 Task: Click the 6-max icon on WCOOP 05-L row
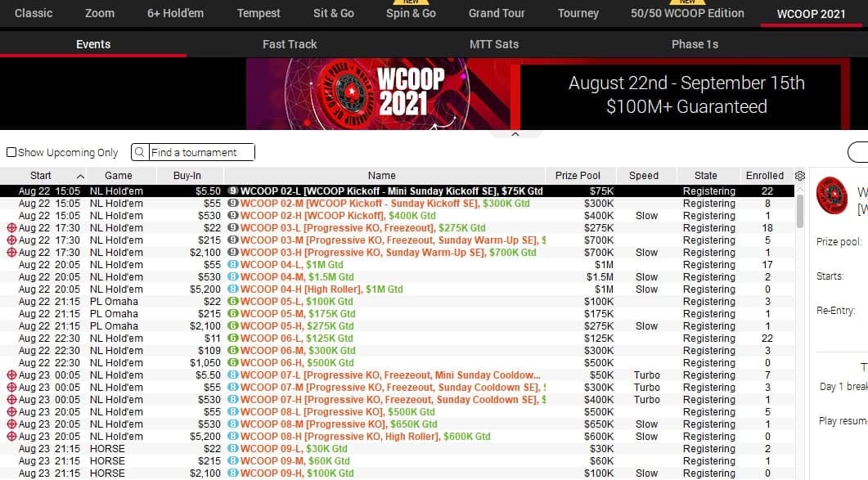pos(233,301)
